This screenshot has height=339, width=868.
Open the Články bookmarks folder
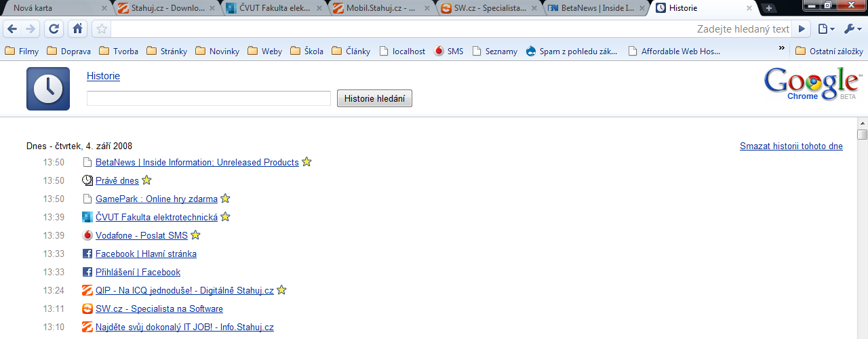(351, 51)
